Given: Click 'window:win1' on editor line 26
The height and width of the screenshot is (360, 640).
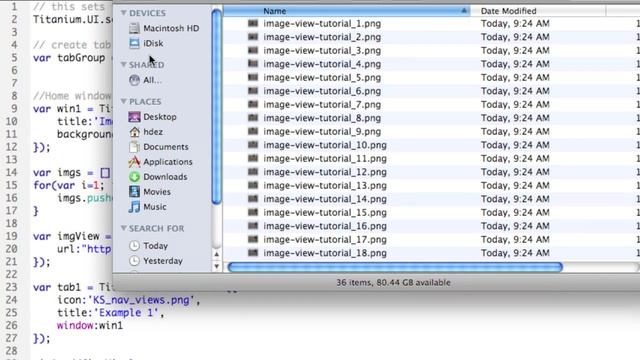Looking at the screenshot, I should tap(90, 325).
